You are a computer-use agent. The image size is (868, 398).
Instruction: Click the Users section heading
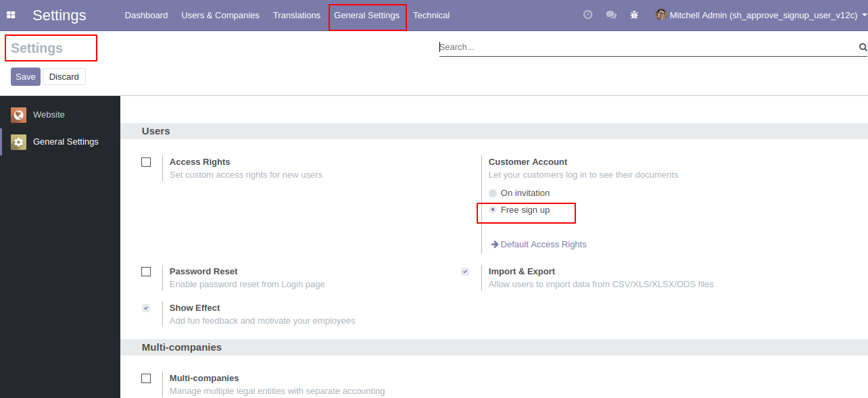pos(156,131)
